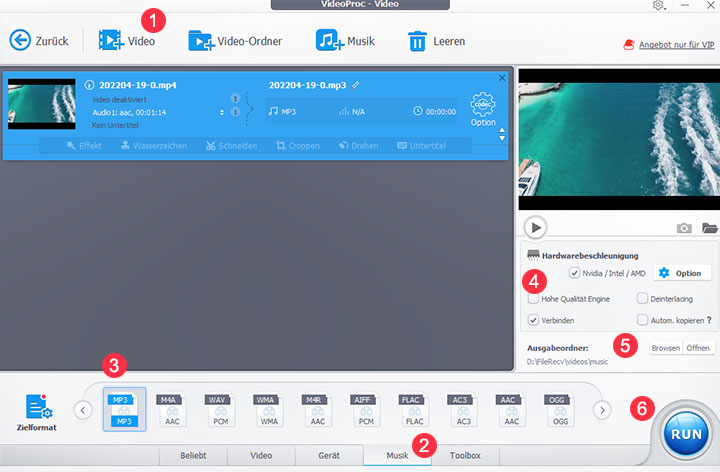
Task: Open the Wasserzeichen tool
Action: tap(154, 146)
